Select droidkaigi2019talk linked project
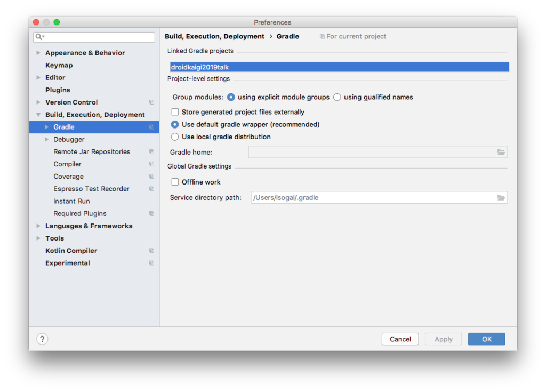546x392 pixels. click(340, 67)
